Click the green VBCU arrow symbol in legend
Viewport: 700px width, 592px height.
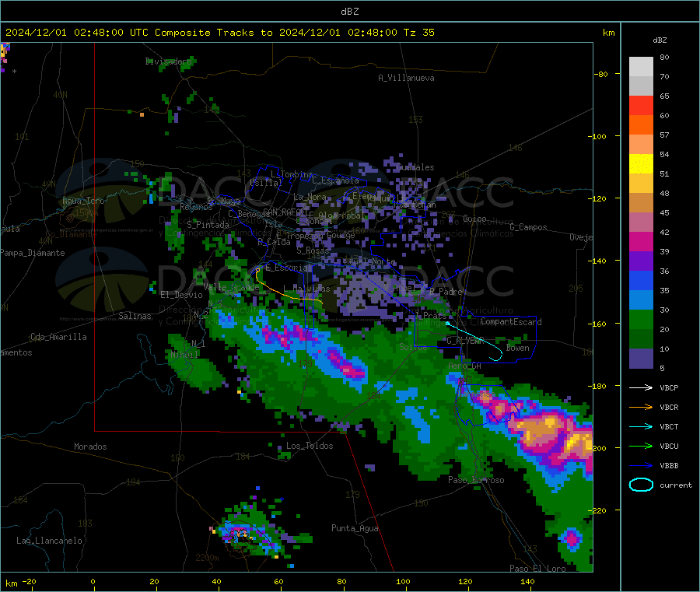[641, 446]
